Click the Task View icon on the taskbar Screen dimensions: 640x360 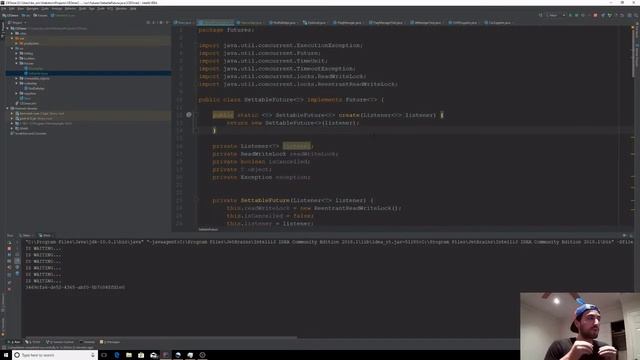(104, 355)
